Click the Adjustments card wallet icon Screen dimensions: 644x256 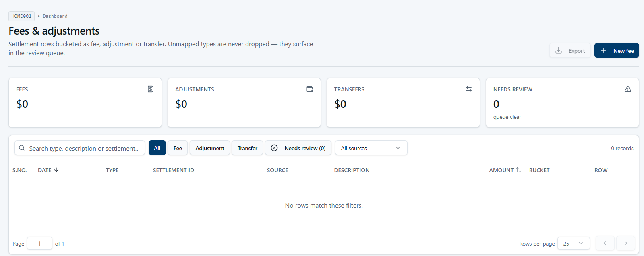310,89
